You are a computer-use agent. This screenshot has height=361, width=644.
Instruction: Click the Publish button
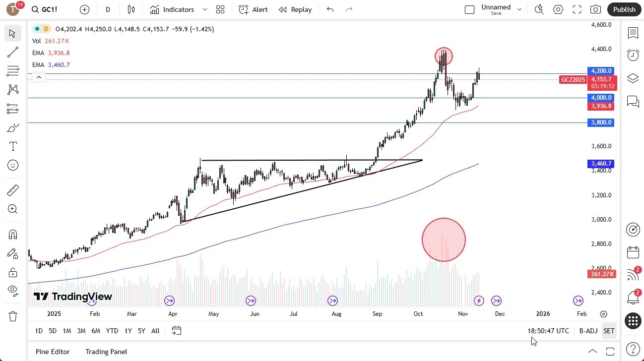click(x=624, y=9)
